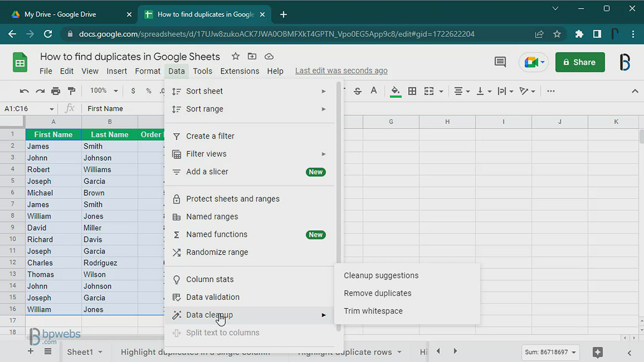The image size is (644, 362).
Task: Add a new sheet with plus
Action: point(31,351)
